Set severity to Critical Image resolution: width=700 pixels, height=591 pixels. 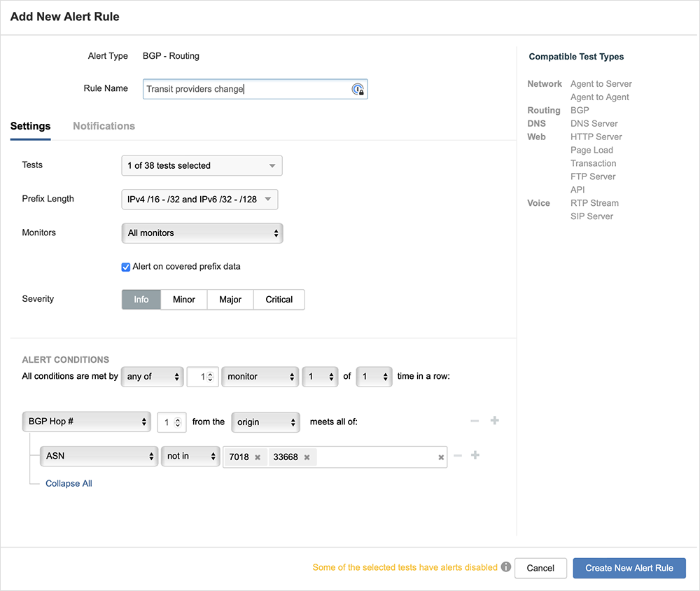coord(279,299)
